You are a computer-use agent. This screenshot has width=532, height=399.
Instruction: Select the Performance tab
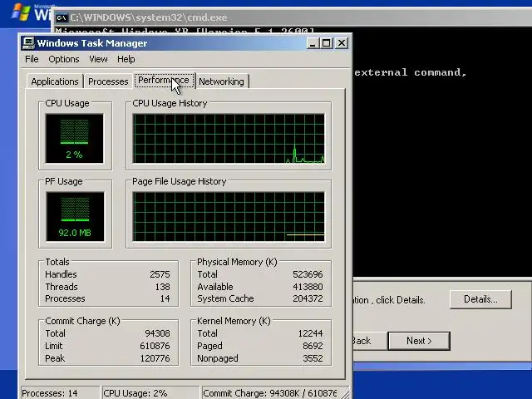click(164, 81)
